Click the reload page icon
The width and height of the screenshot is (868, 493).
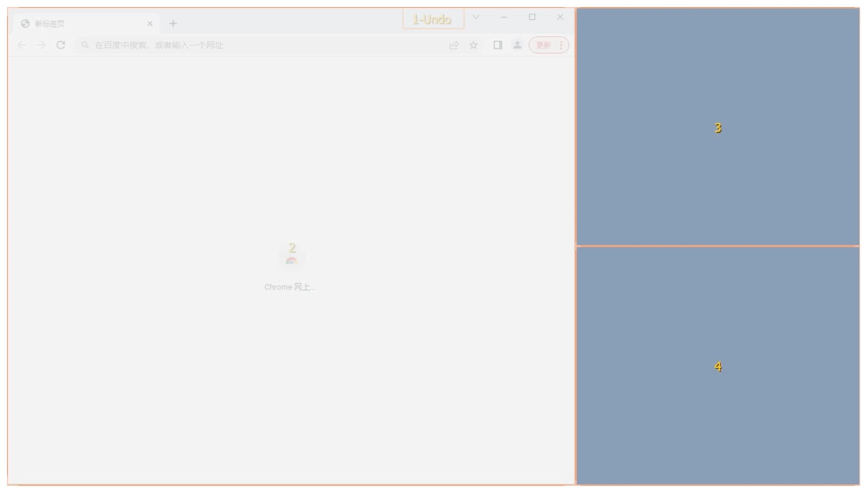61,45
